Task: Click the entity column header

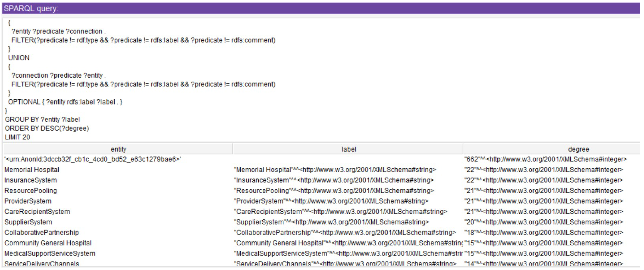Action: click(118, 149)
